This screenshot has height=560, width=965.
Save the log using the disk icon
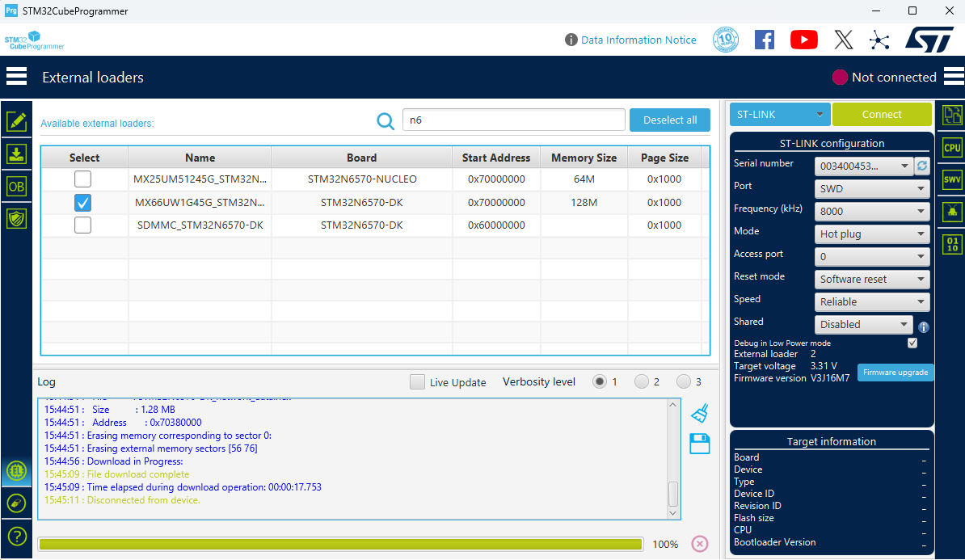click(699, 443)
